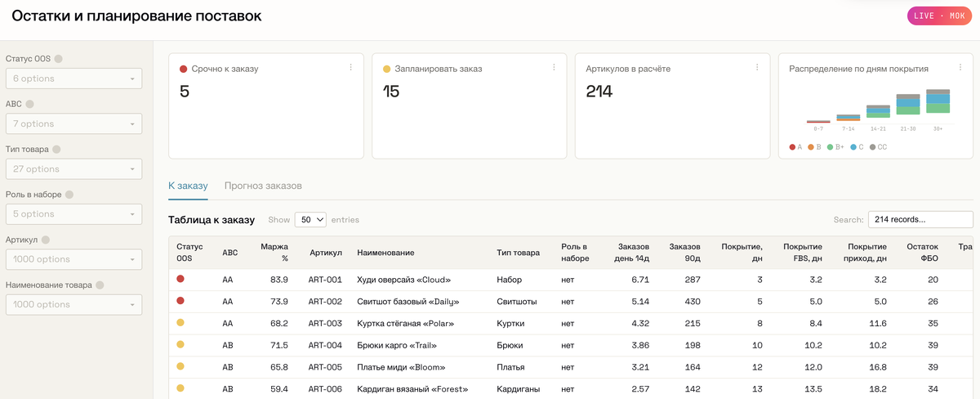Viewport: 980px width, 399px height.
Task: Expand the «Артикул» 1000 options dropdown
Action: tap(73, 259)
